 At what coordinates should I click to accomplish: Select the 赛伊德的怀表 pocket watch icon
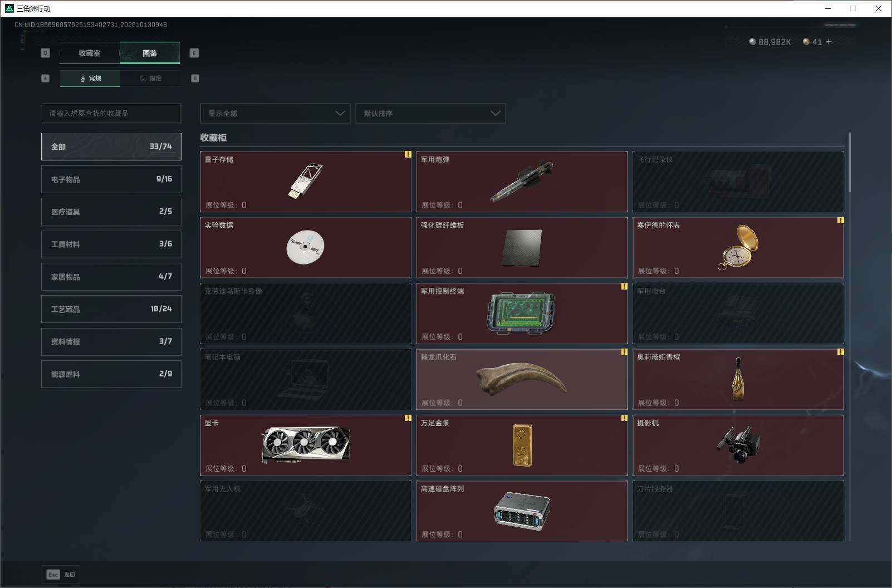pos(739,247)
